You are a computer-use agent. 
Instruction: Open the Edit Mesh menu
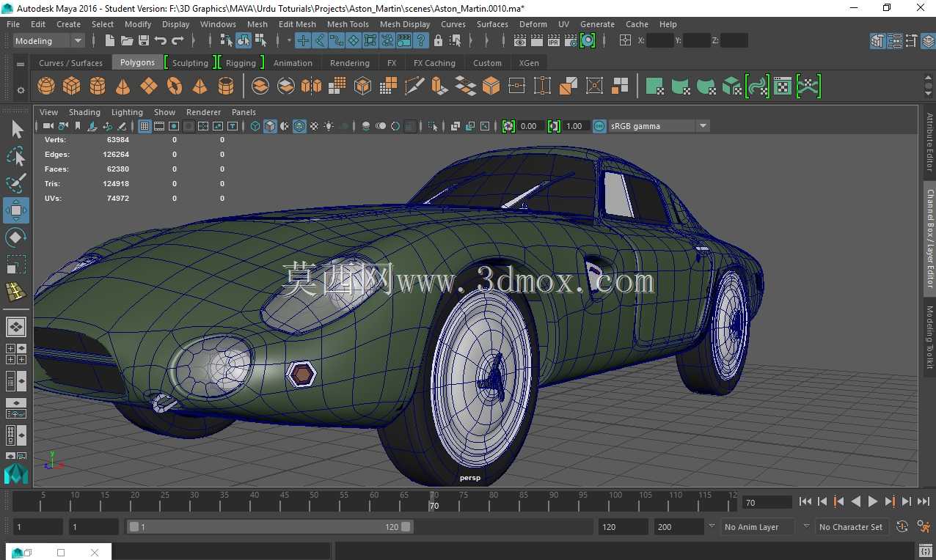pyautogui.click(x=297, y=24)
